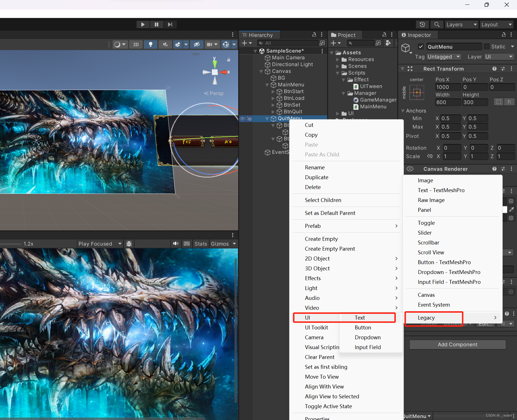This screenshot has height=420, width=517.
Task: Toggle scene effects (skybox) icon
Action: click(178, 44)
